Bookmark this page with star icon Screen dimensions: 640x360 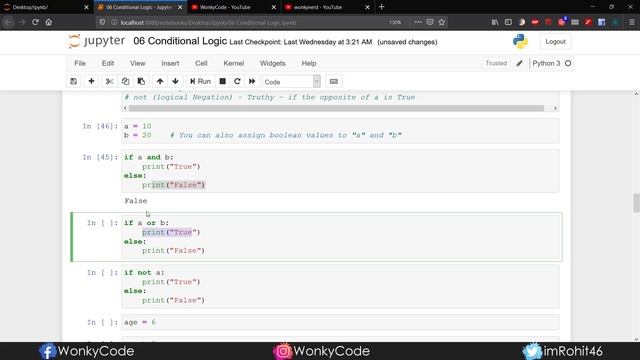442,22
